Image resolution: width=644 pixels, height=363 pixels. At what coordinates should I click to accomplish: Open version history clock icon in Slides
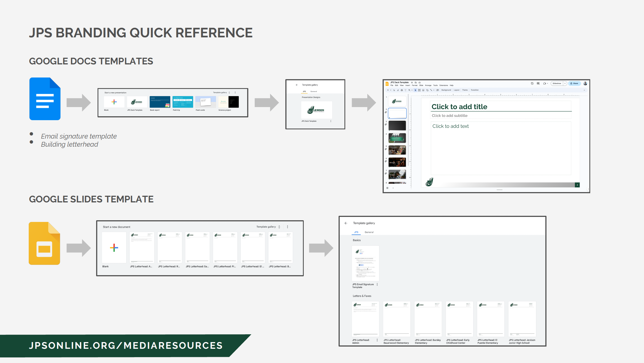point(532,83)
